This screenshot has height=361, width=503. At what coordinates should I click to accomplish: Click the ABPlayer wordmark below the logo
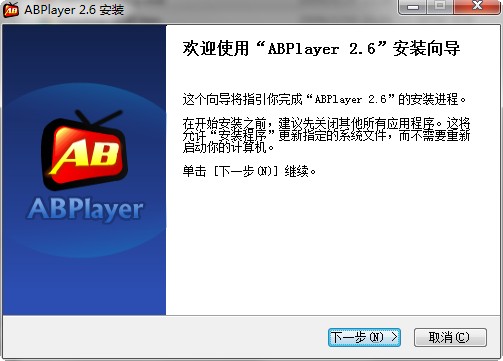(x=85, y=209)
